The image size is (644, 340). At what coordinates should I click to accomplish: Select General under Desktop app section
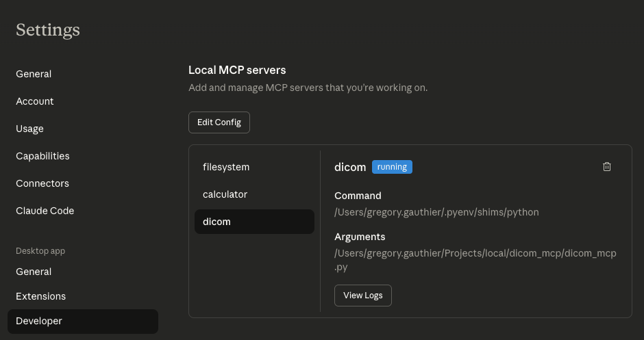(x=34, y=272)
